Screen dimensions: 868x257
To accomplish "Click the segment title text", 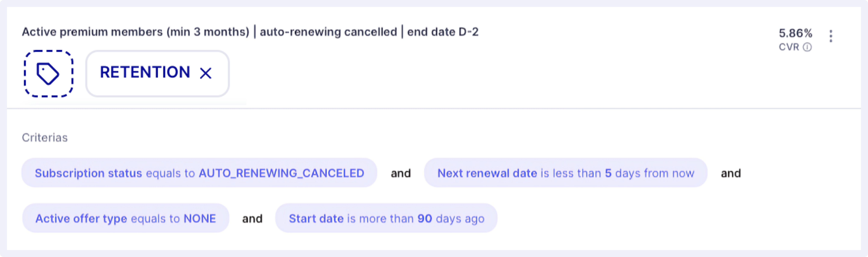I will (251, 32).
